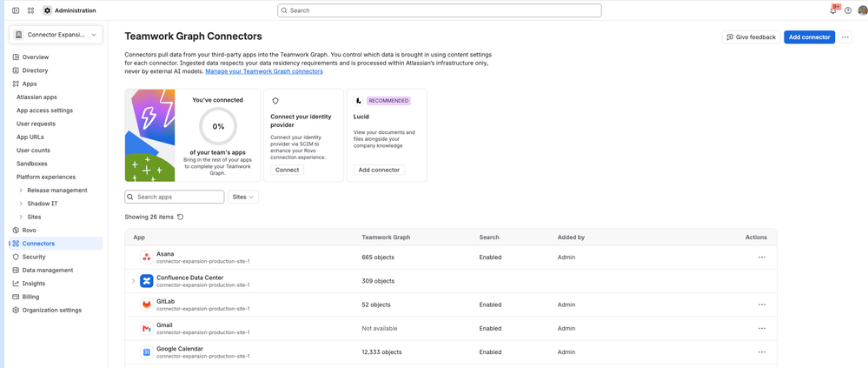
Task: Click the App column header
Action: (x=138, y=238)
